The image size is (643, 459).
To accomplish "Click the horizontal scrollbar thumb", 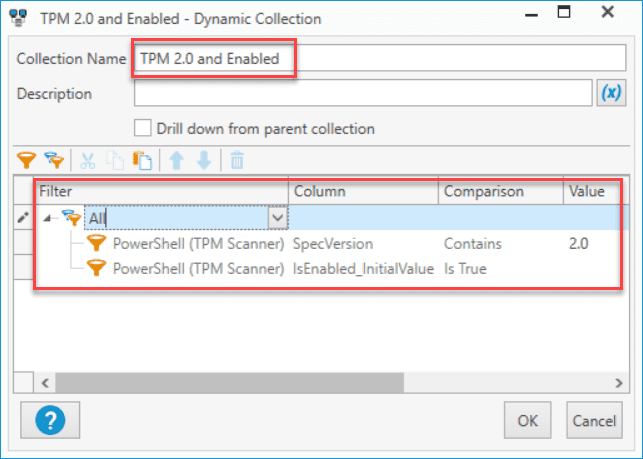I will point(230,383).
